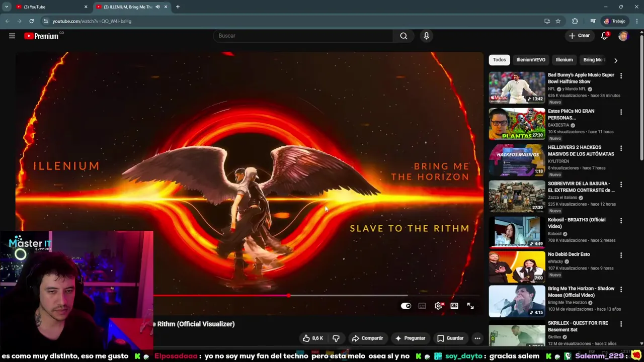This screenshot has height=362, width=644.
Task: Open options for SKRILLEX QUEST FOR FIRE
Action: click(621, 324)
